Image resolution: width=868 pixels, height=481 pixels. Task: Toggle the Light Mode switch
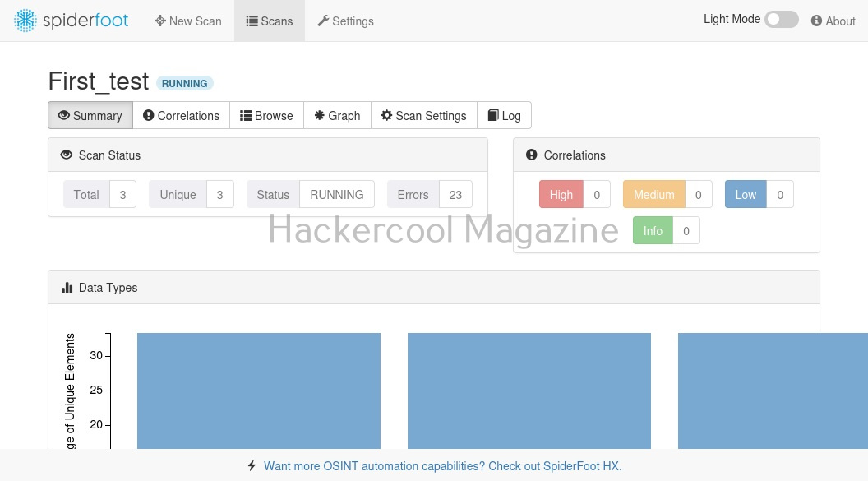(781, 20)
